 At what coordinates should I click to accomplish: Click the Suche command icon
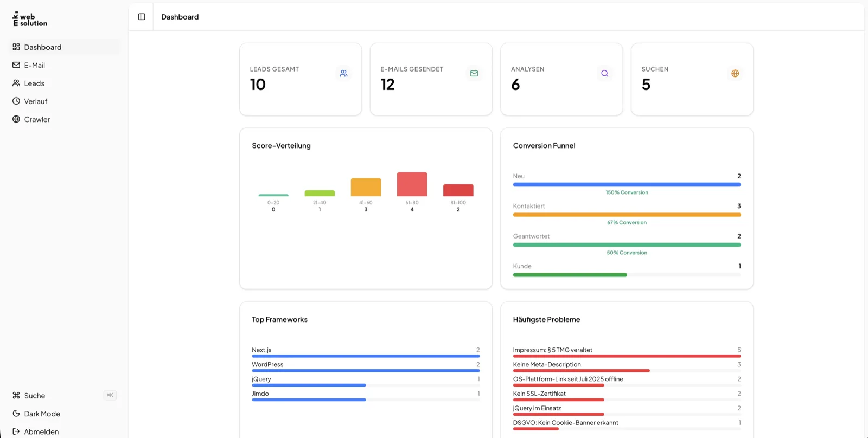pyautogui.click(x=16, y=395)
